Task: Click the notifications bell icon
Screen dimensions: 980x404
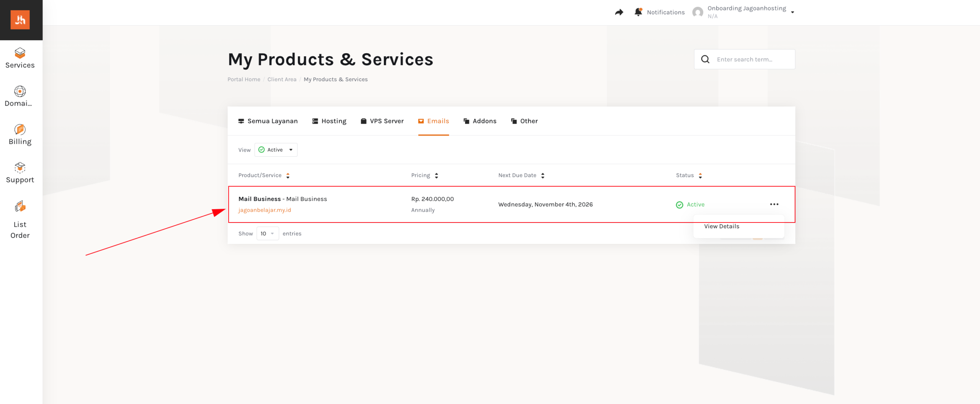Action: (638, 12)
